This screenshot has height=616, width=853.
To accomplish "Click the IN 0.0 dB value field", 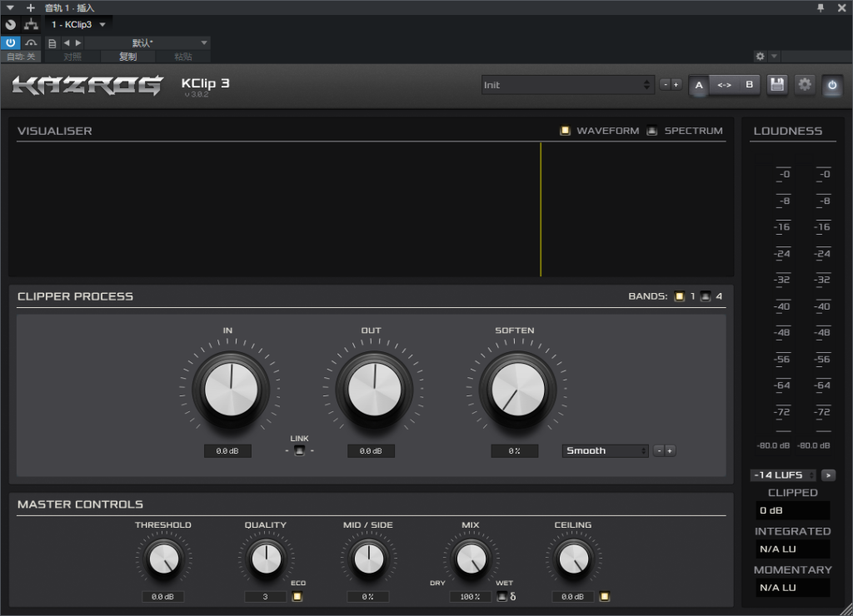I will coord(227,451).
